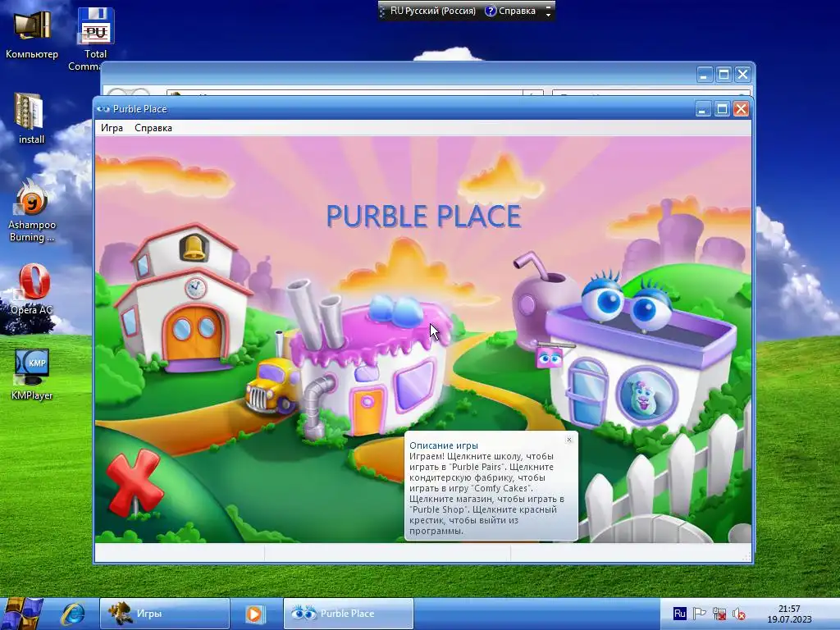Select the Ashampoo Burning desktop icon
The width and height of the screenshot is (840, 630).
pos(32,211)
